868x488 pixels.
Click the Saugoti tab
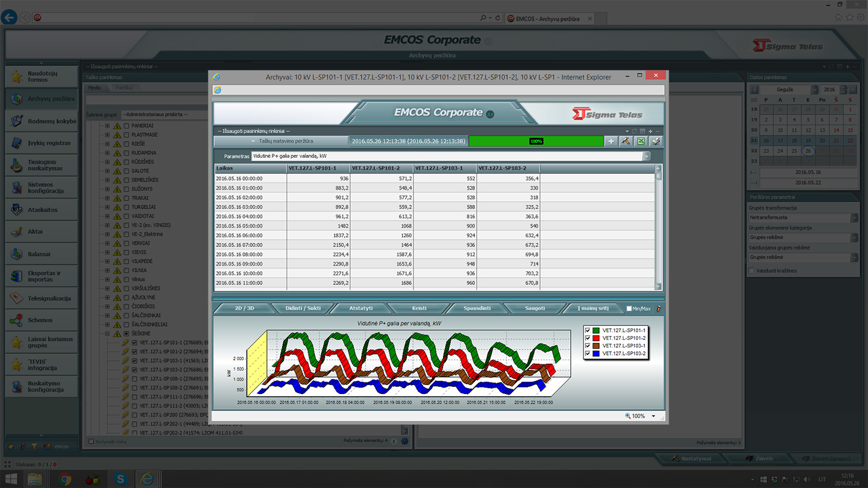[x=535, y=308]
